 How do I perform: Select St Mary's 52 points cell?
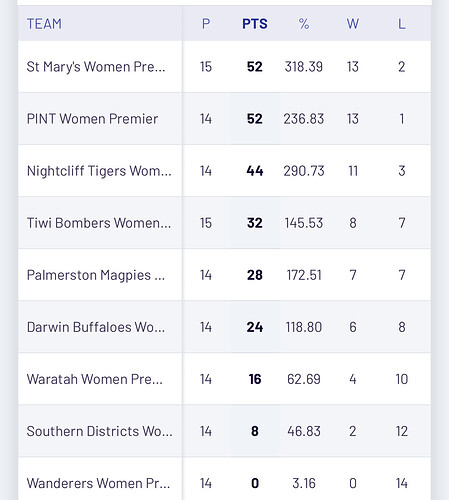pyautogui.click(x=255, y=67)
